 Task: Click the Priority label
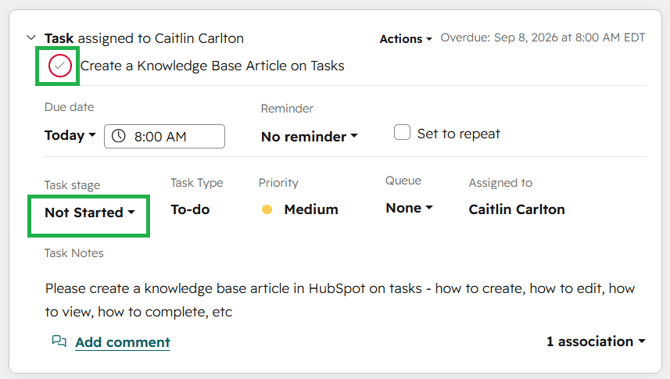[x=278, y=182]
